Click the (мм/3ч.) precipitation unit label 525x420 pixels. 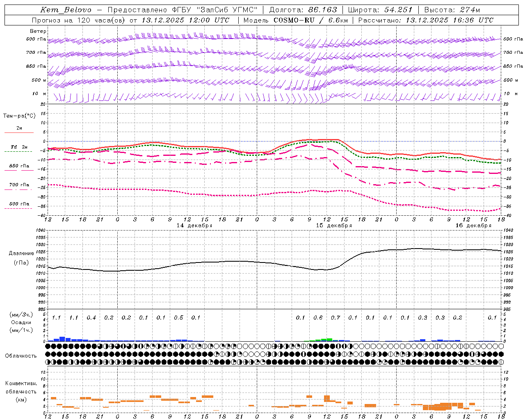tap(21, 315)
